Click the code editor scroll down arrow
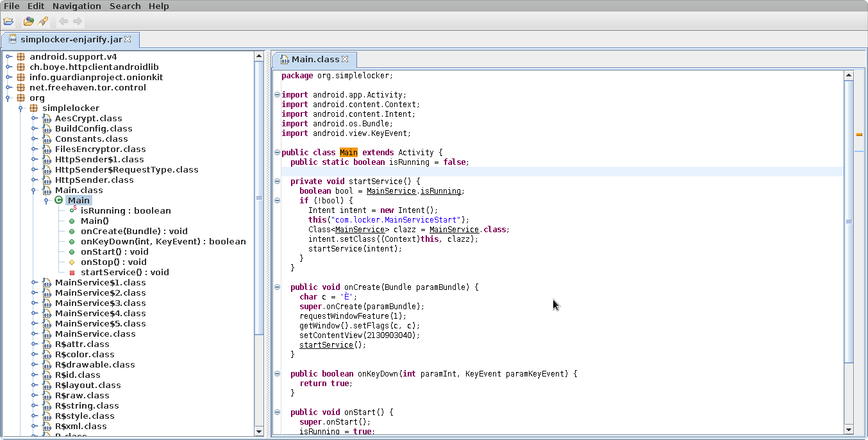Screen dimensions: 868x440 click(849, 430)
